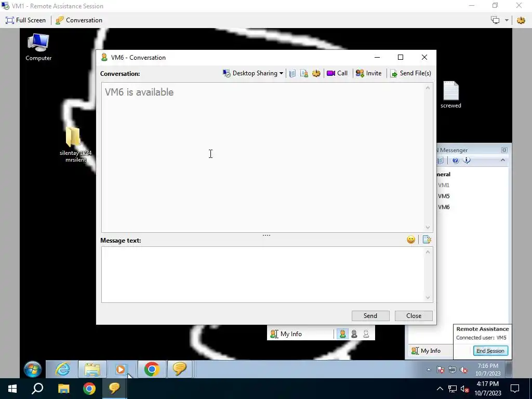Viewport: 532px width, 399px height.
Task: Open File Explorer on local taskbar
Action: (x=63, y=389)
